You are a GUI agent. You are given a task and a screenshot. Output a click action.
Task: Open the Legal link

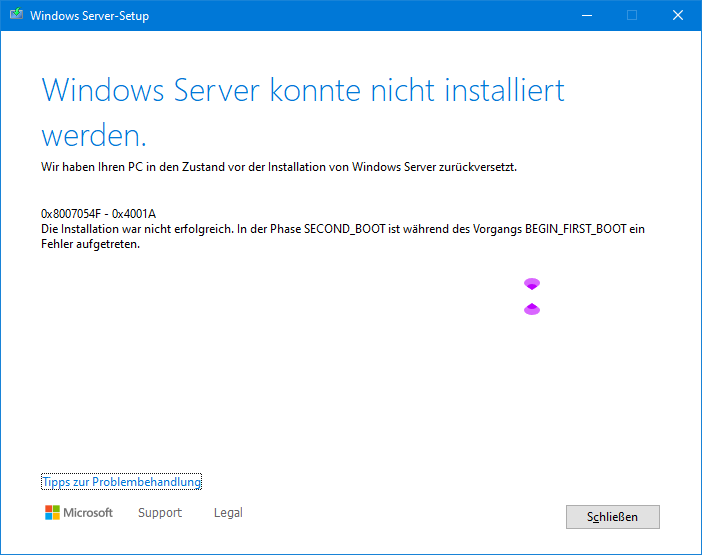(228, 512)
